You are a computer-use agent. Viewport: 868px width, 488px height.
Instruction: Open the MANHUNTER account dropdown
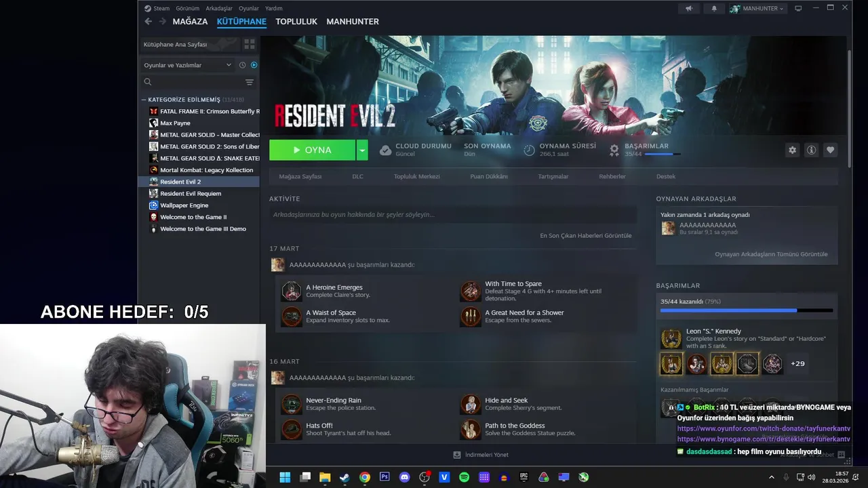click(x=757, y=9)
